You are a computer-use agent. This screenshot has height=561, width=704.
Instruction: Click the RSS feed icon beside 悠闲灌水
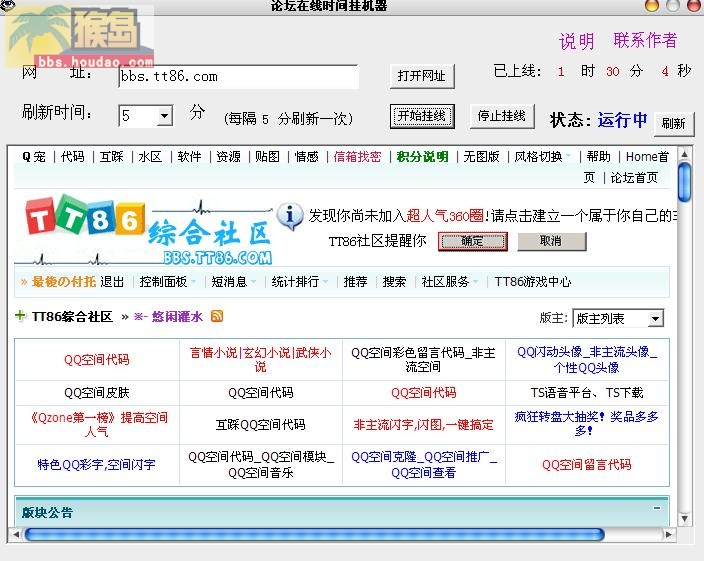point(217,316)
